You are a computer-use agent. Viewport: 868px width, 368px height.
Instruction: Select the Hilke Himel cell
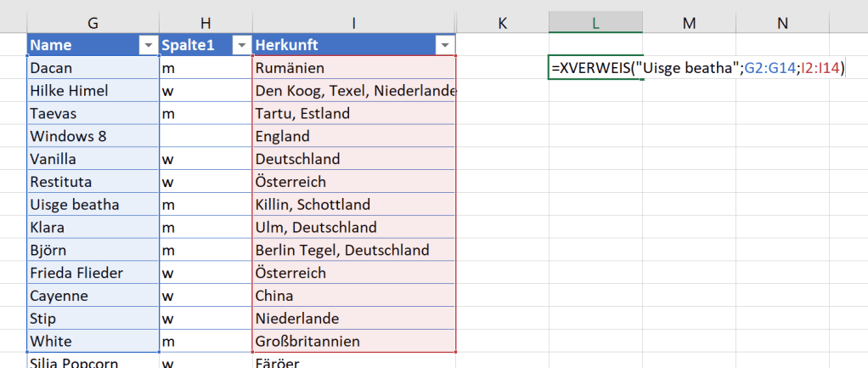[x=92, y=90]
